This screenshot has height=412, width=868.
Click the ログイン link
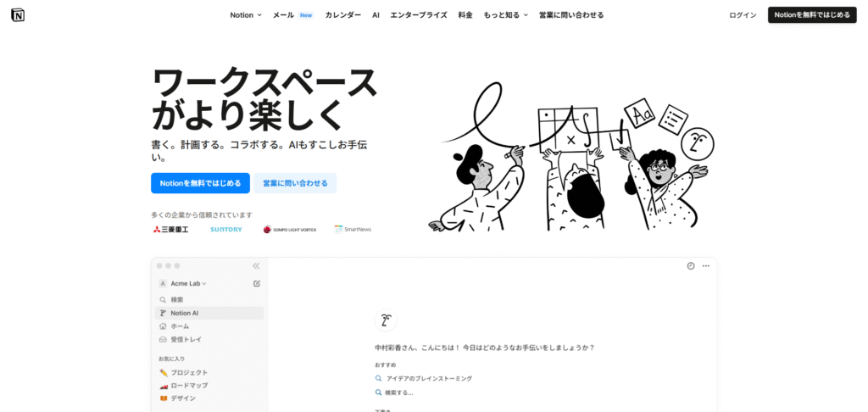(x=743, y=15)
